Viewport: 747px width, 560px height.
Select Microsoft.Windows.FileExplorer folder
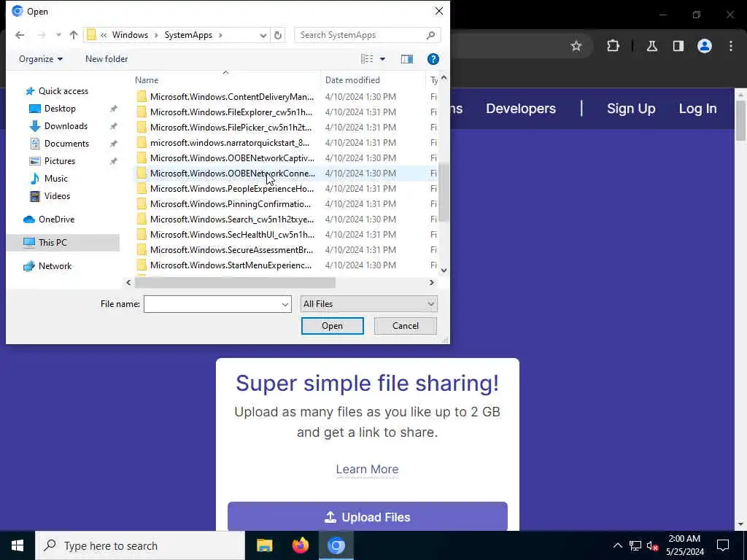[x=231, y=112]
